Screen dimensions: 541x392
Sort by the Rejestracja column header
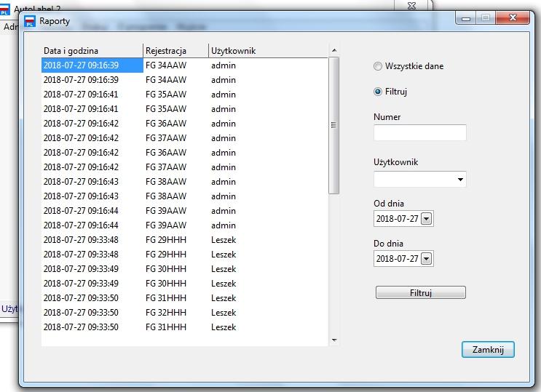pyautogui.click(x=175, y=51)
